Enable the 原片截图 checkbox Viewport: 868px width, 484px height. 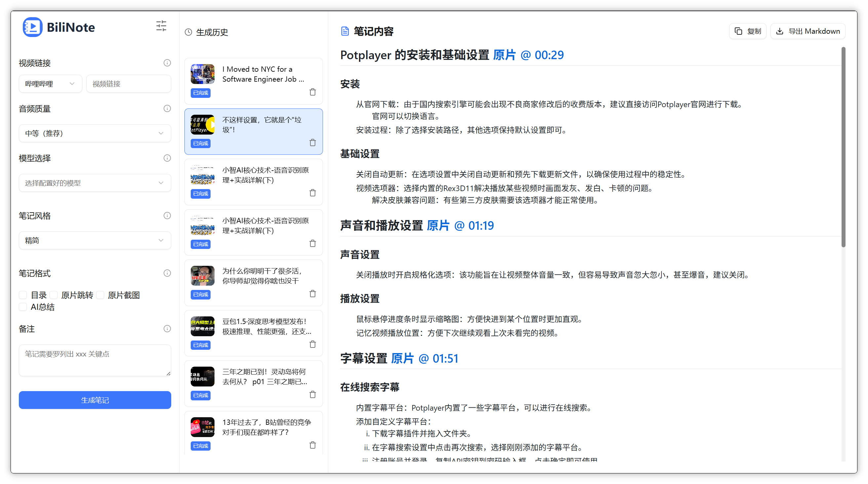(100, 295)
